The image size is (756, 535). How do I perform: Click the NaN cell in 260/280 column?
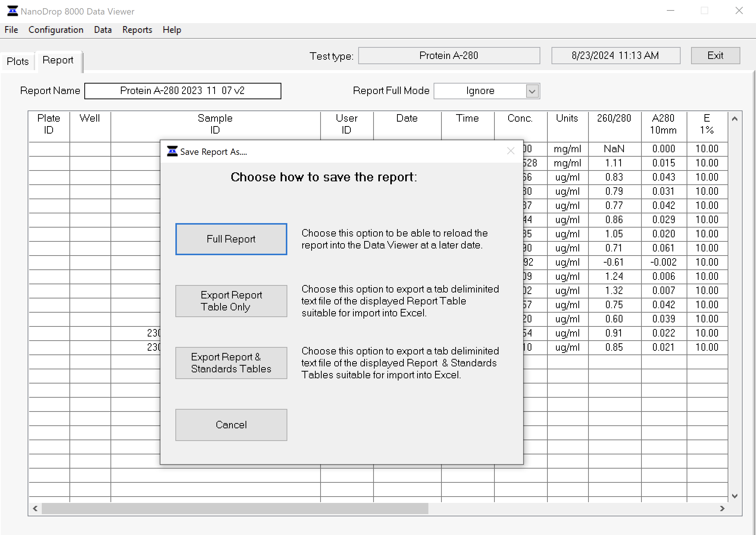(614, 149)
